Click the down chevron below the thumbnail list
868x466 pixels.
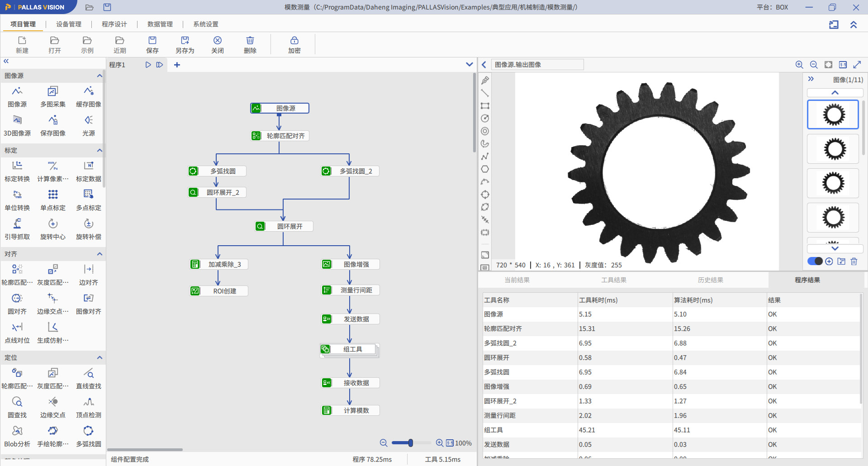pos(835,248)
